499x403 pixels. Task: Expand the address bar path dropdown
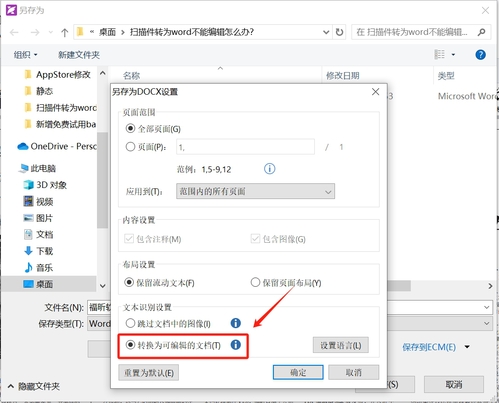(326, 32)
